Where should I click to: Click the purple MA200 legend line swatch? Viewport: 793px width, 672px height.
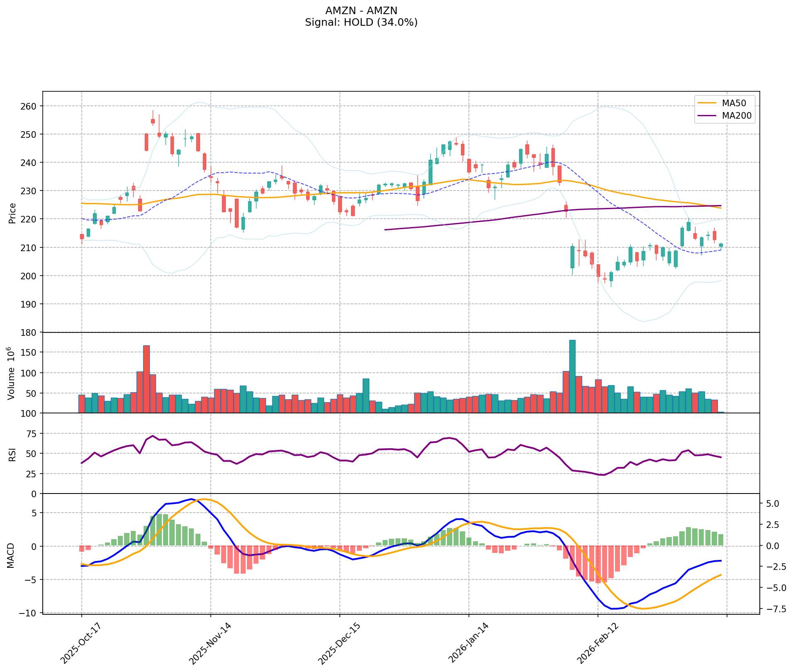[x=707, y=116]
